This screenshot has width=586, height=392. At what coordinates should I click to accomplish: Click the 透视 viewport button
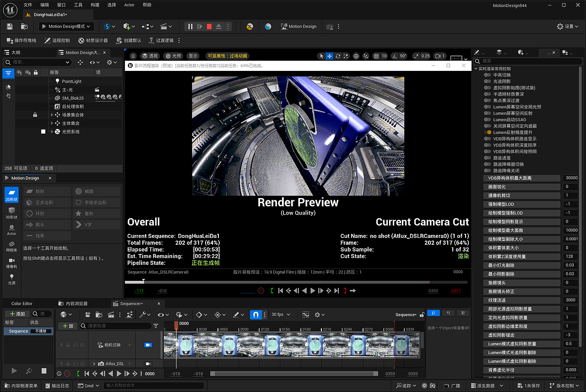150,56
